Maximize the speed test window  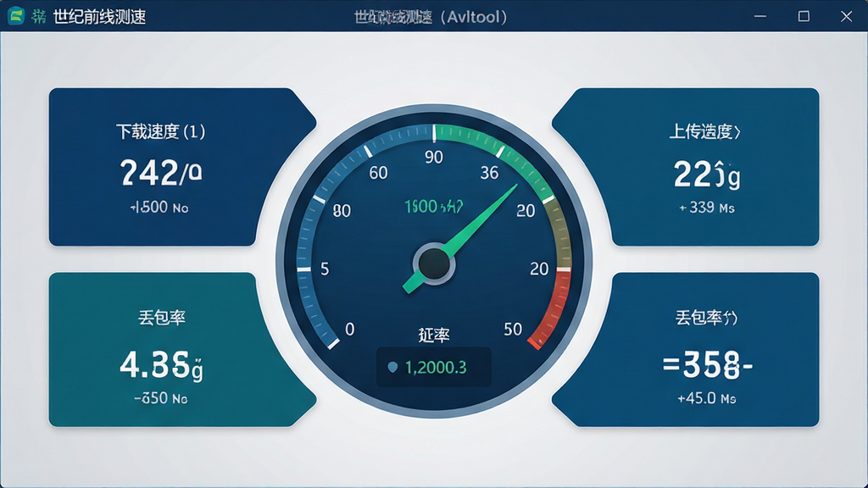[804, 17]
